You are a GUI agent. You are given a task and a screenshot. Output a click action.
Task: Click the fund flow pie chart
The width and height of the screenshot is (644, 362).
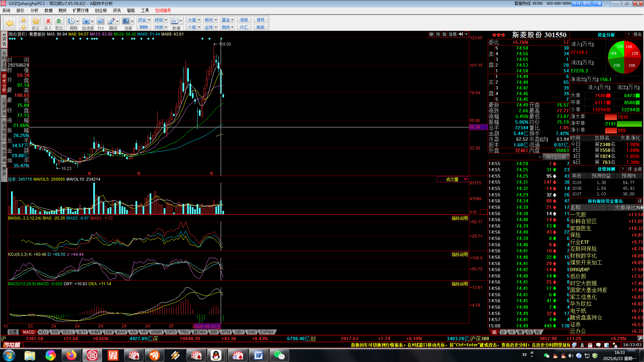624,57
